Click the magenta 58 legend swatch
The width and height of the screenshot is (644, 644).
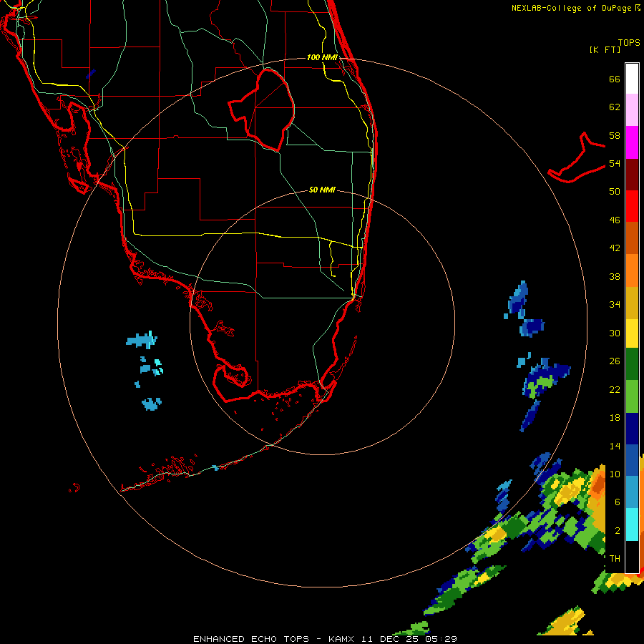[632, 142]
